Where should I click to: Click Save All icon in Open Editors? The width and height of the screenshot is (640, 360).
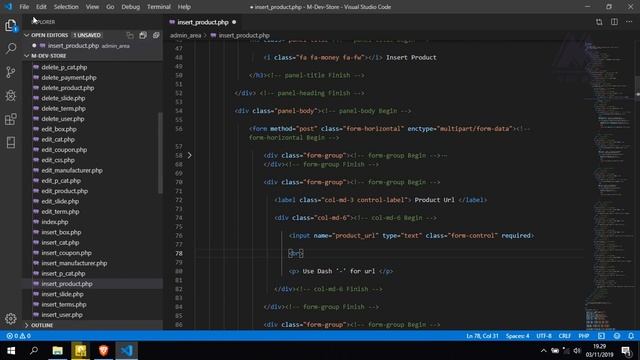[x=143, y=36]
